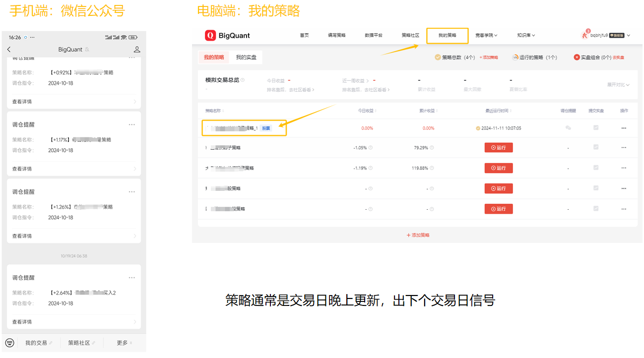Expand 展开对比 comparison section

(618, 85)
